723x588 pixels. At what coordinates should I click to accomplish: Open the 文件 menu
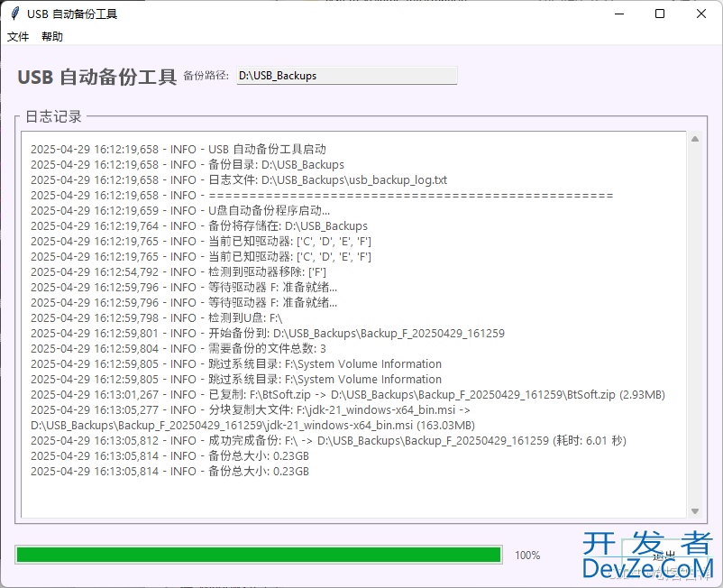18,37
